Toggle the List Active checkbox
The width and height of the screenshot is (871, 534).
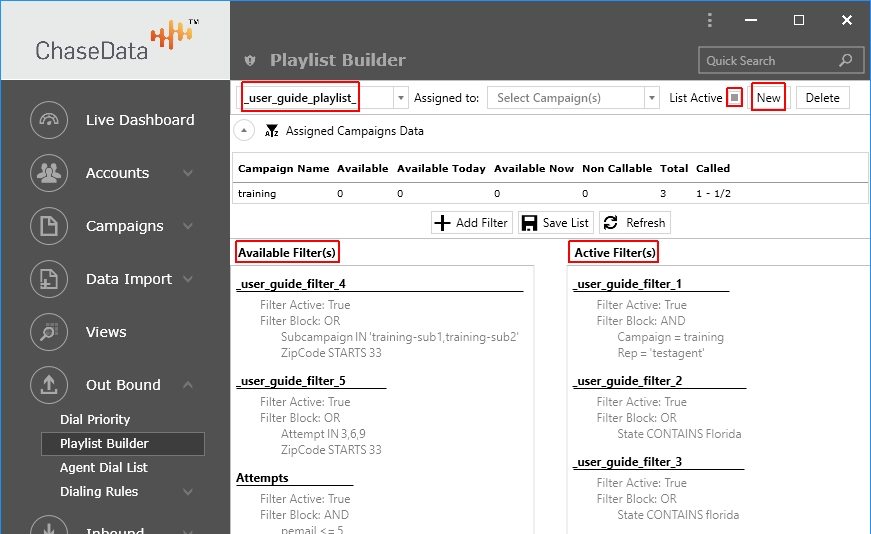click(x=734, y=97)
